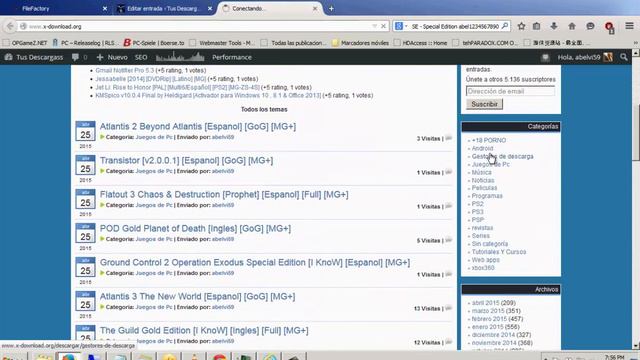Click the red extension icon in toolbar
This screenshot has height=360, width=640.
[x=609, y=27]
